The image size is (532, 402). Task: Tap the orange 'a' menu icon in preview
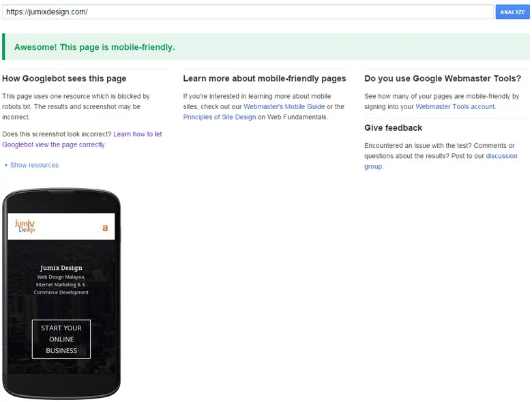(x=105, y=228)
